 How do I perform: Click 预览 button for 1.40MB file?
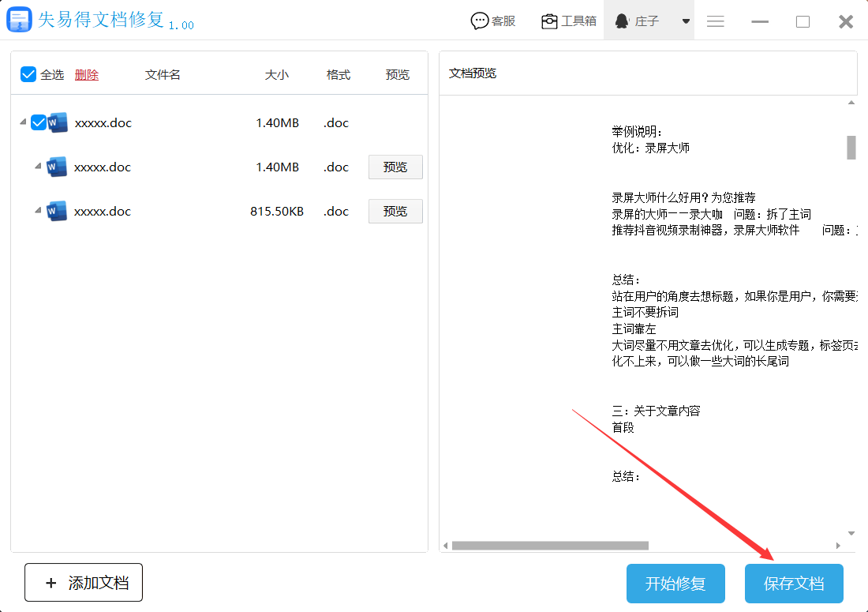tap(395, 167)
